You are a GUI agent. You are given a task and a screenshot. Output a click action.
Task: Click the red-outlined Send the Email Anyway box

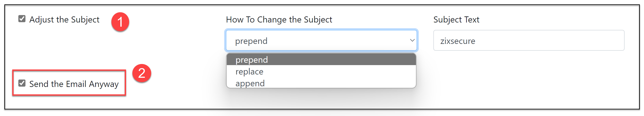(69, 83)
